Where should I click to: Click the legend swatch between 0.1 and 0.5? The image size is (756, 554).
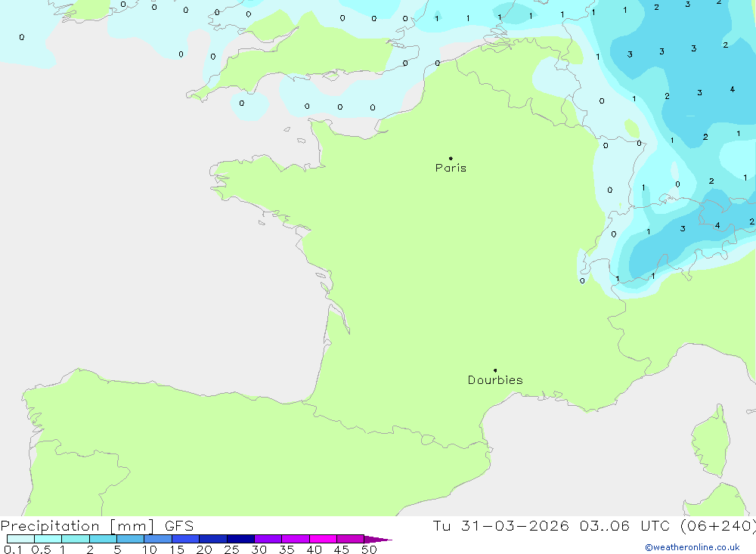click(x=20, y=539)
